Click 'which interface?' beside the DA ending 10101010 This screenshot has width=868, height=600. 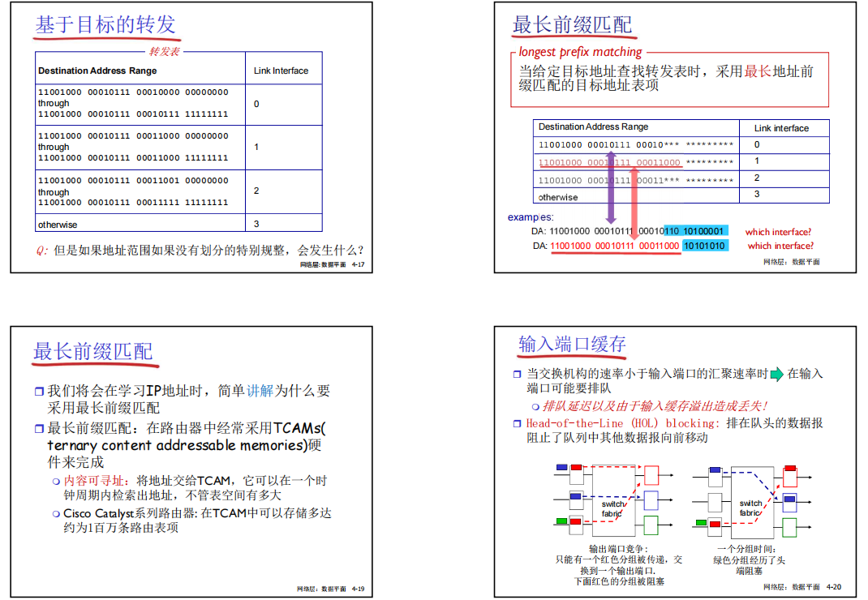[x=780, y=246]
